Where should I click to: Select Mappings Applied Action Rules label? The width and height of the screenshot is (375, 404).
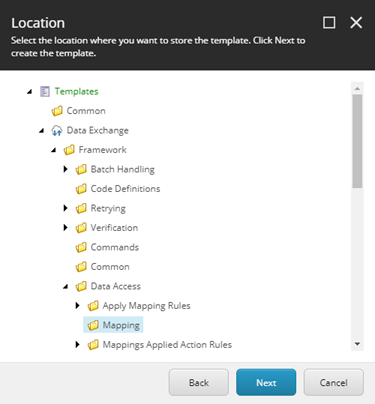(167, 344)
